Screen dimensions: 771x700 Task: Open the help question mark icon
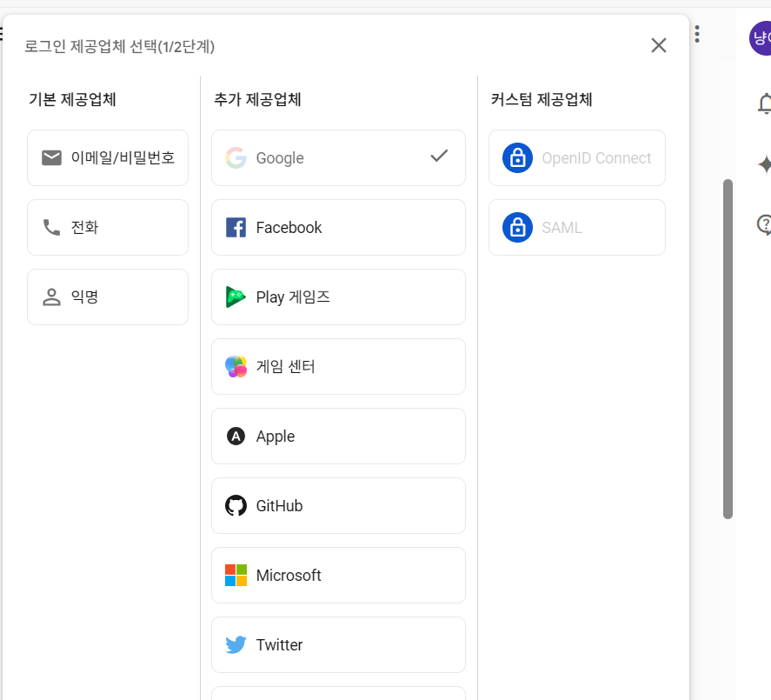click(x=764, y=225)
